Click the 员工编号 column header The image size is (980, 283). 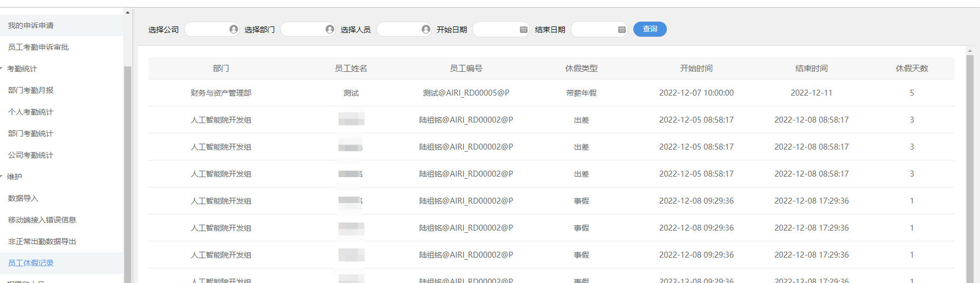(x=466, y=69)
